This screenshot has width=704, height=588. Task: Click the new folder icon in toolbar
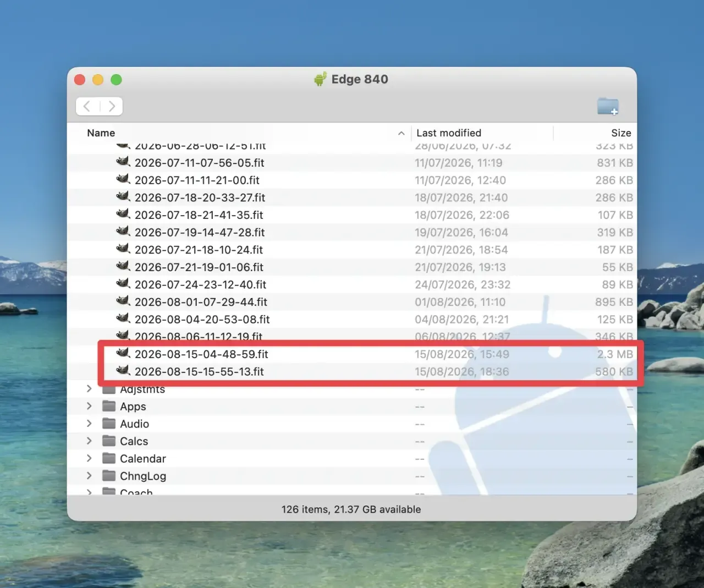[608, 106]
